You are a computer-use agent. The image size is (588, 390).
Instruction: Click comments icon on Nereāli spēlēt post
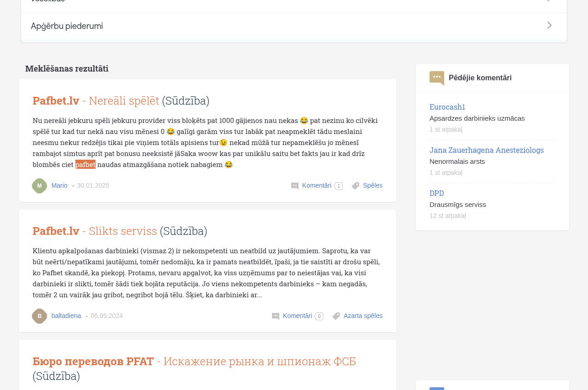(295, 186)
